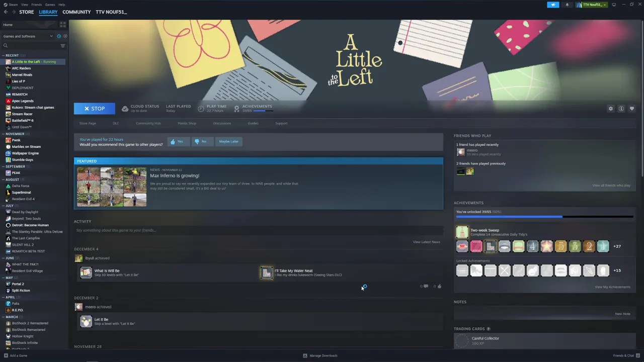
Task: Collapse the JUNE section
Action: click(x=10, y=258)
